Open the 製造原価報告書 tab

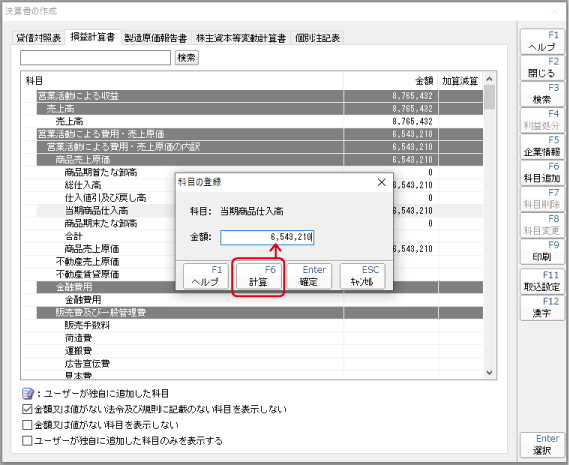point(156,38)
